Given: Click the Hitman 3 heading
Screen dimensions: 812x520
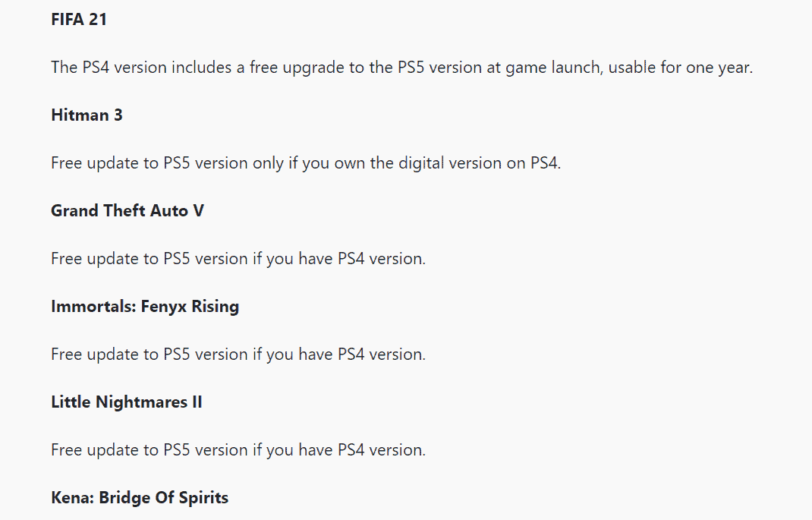Looking at the screenshot, I should [x=87, y=115].
